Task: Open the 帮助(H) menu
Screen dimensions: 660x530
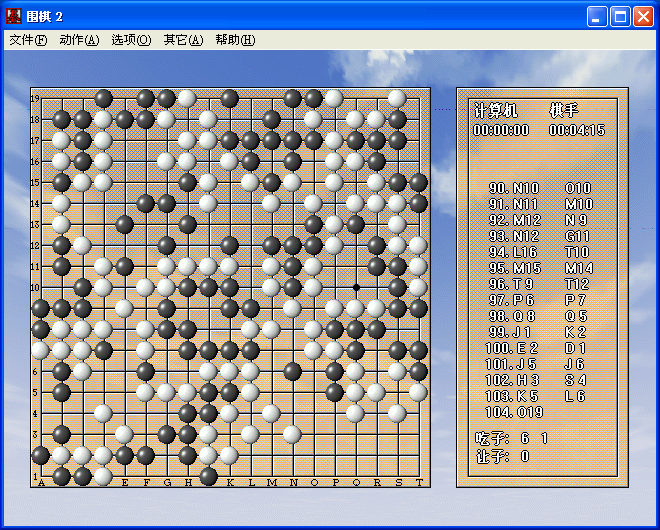Action: [x=235, y=40]
